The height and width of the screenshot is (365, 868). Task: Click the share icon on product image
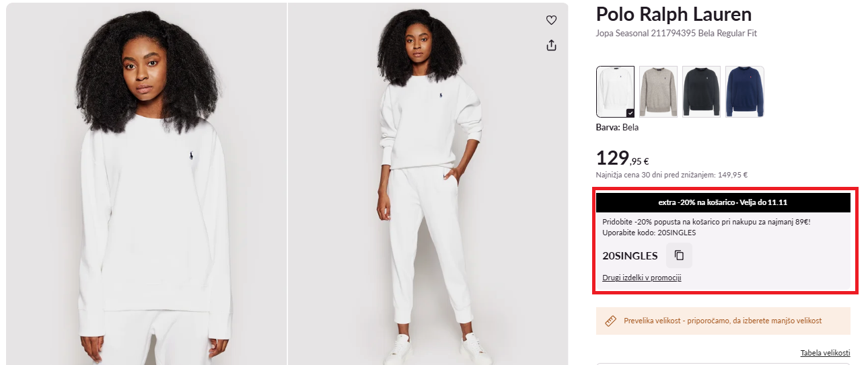coord(551,45)
